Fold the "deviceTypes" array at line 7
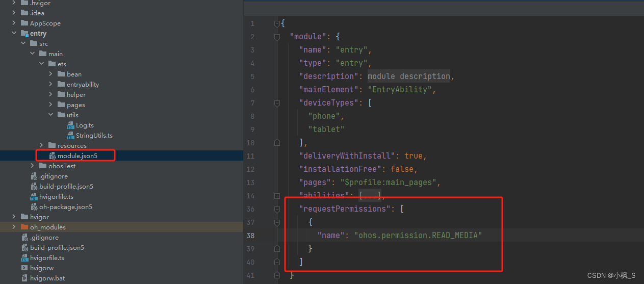Viewport: 644px width, 284px height. coord(277,102)
